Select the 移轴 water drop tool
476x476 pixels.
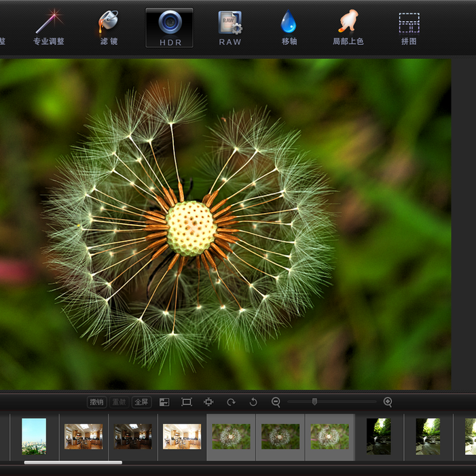tap(289, 27)
